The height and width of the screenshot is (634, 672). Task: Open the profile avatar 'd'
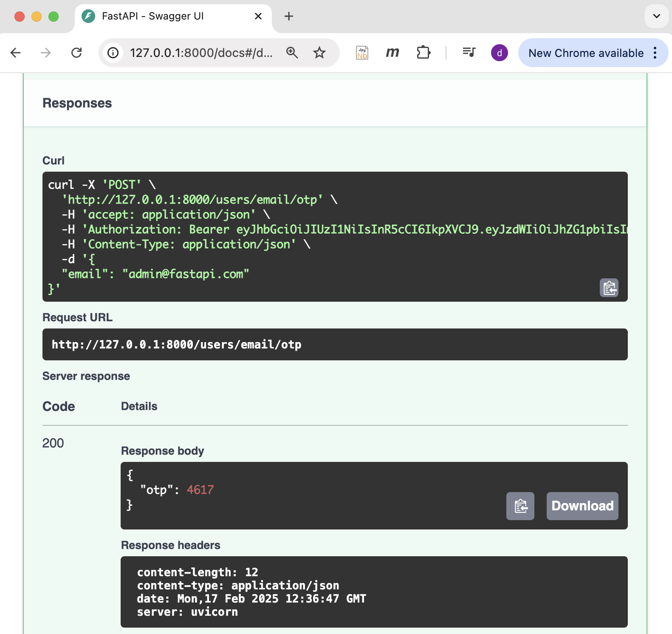tap(500, 53)
